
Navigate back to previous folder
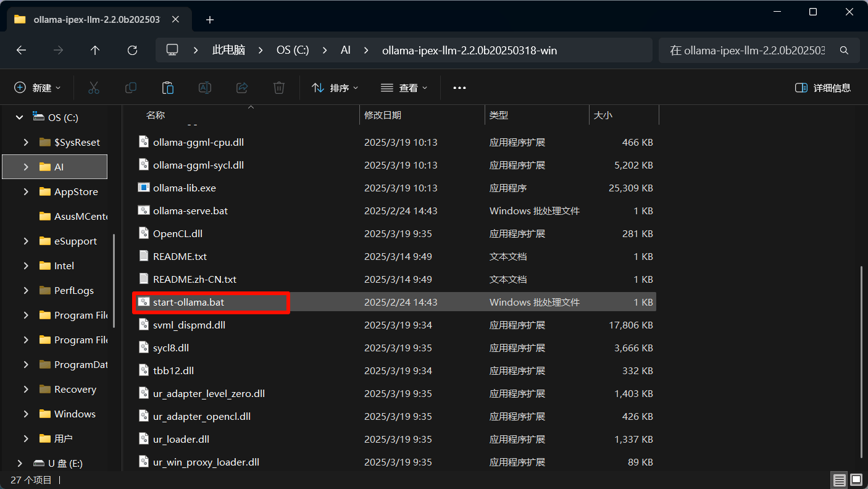pos(22,51)
